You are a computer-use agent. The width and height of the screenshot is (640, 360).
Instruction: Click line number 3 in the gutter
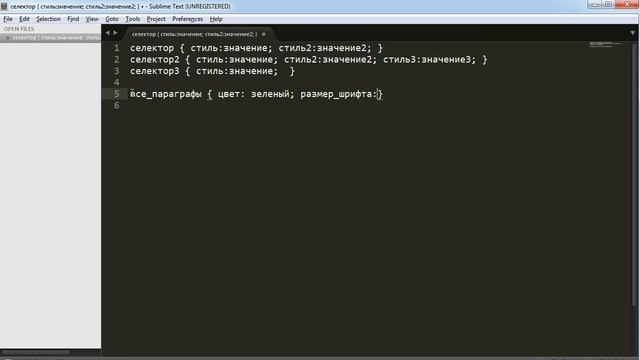117,71
